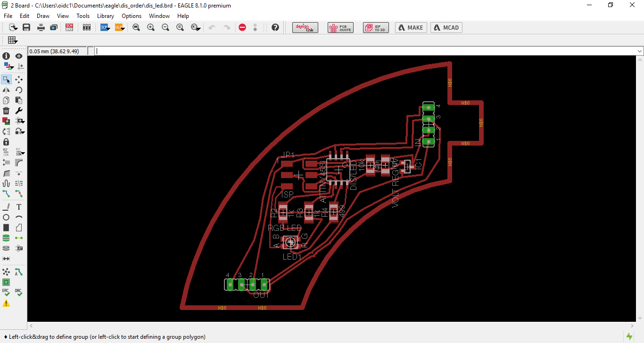Select the Hole tool

pyautogui.click(x=6, y=248)
